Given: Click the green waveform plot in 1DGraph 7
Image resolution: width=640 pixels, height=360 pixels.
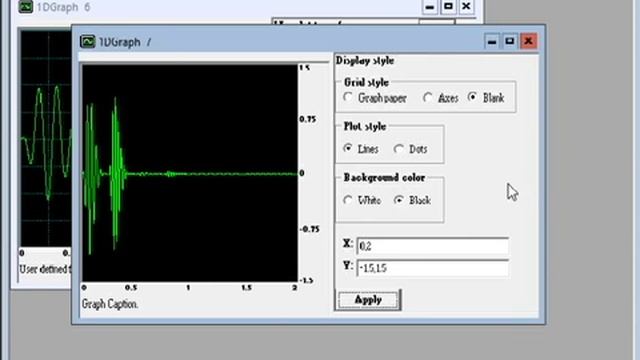Looking at the screenshot, I should [190, 173].
